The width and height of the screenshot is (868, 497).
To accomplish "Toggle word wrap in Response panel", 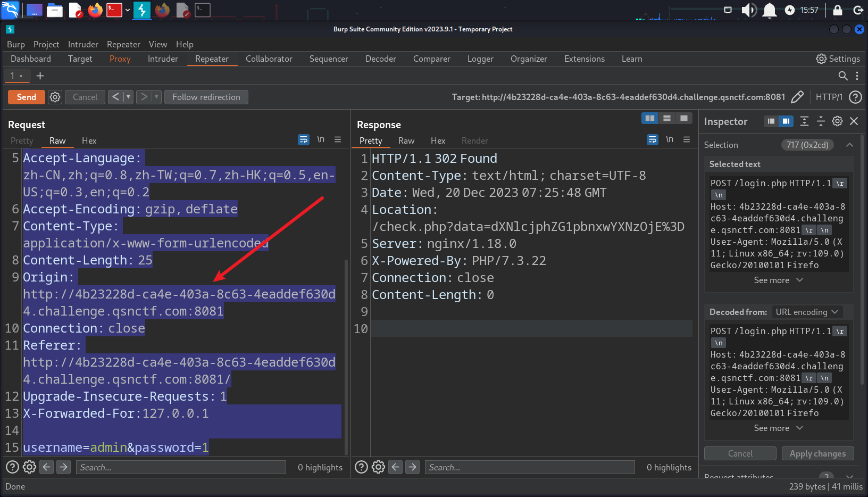I will pos(653,140).
